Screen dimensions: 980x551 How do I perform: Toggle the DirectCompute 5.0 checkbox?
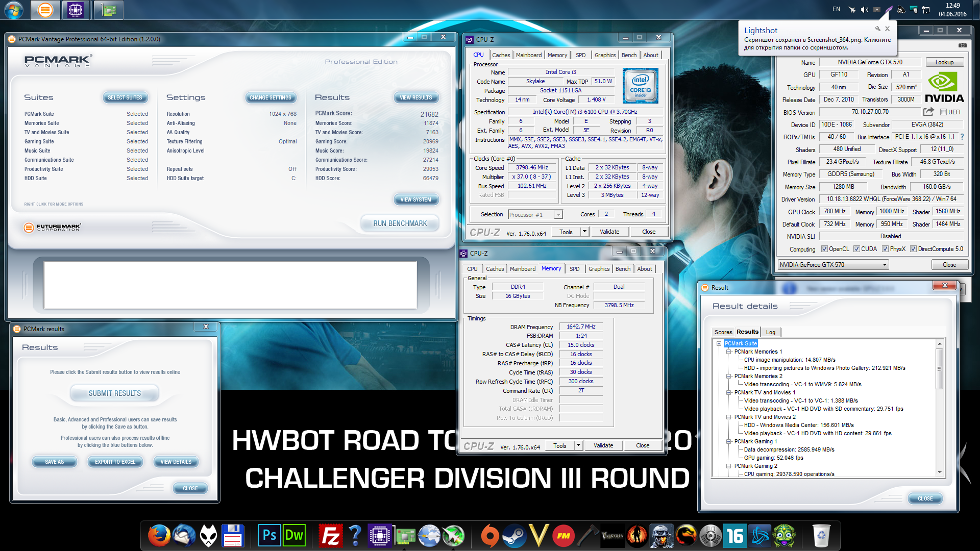[x=914, y=249]
